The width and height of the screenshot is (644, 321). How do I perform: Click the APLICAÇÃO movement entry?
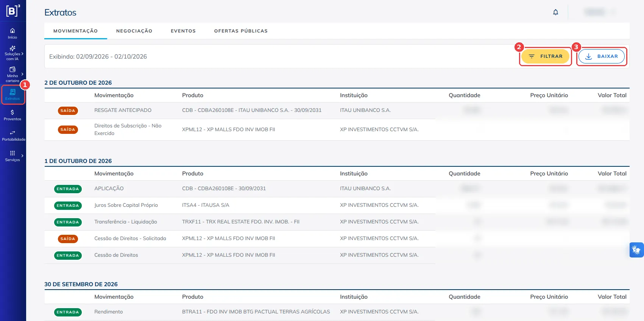click(x=109, y=189)
